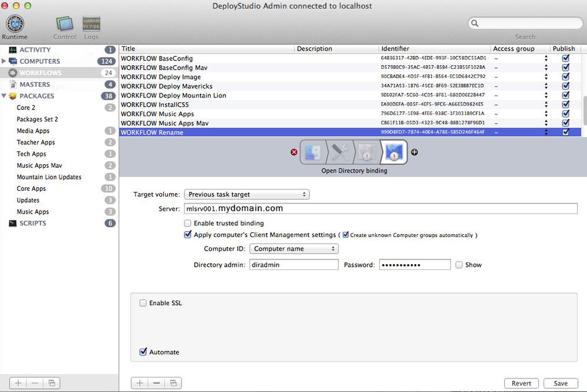Toggle Show password checkbox
587x392 pixels.
pos(459,265)
